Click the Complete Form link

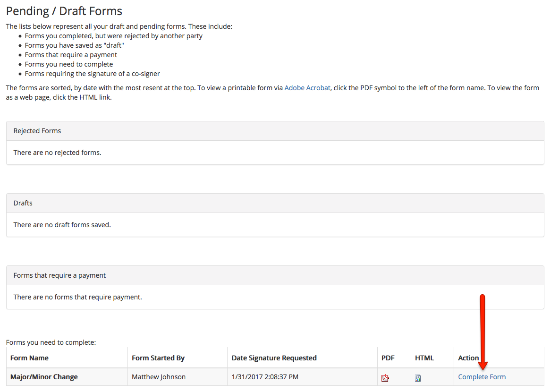tap(482, 377)
